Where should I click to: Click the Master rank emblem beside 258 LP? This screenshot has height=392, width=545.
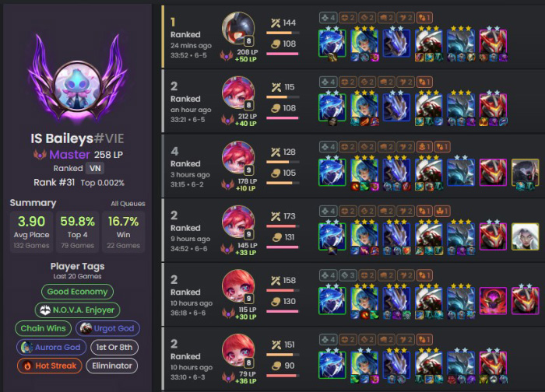(x=40, y=155)
